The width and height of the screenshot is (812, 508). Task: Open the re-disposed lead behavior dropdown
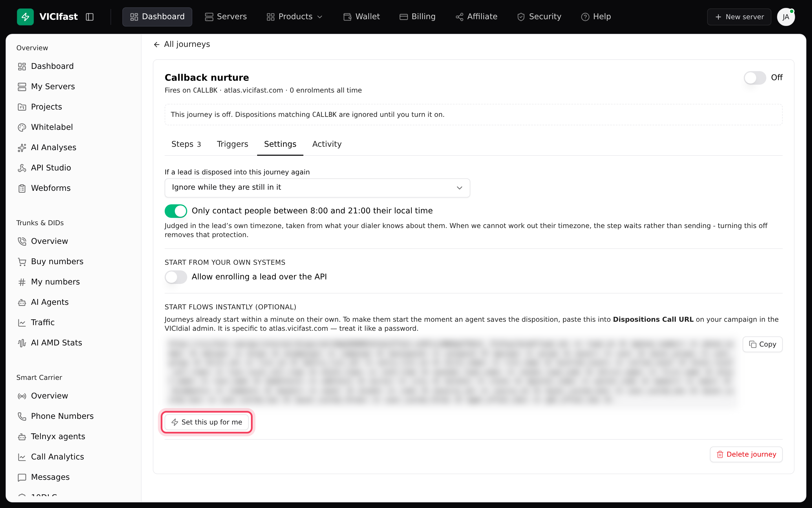click(x=317, y=188)
